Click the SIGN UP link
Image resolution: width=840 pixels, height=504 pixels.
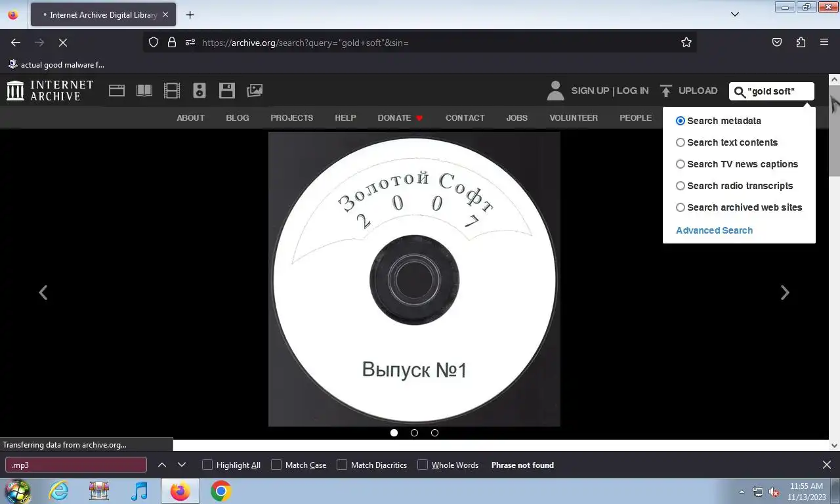click(590, 91)
